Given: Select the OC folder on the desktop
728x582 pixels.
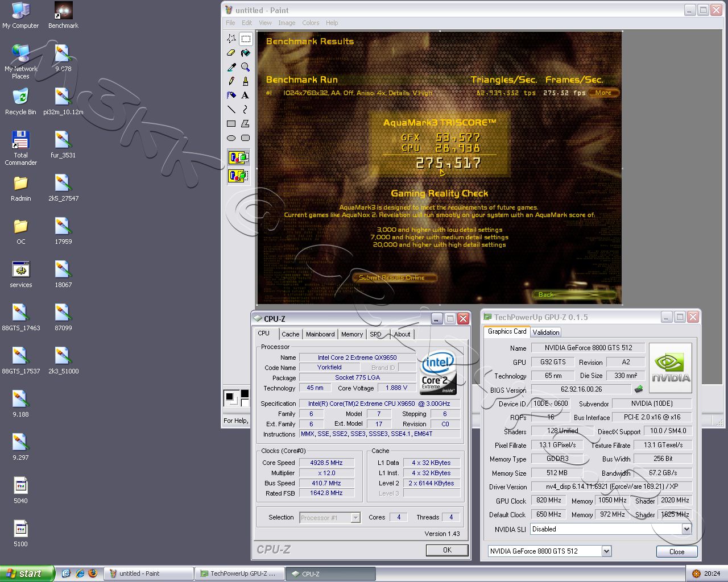Looking at the screenshot, I should 20,231.
